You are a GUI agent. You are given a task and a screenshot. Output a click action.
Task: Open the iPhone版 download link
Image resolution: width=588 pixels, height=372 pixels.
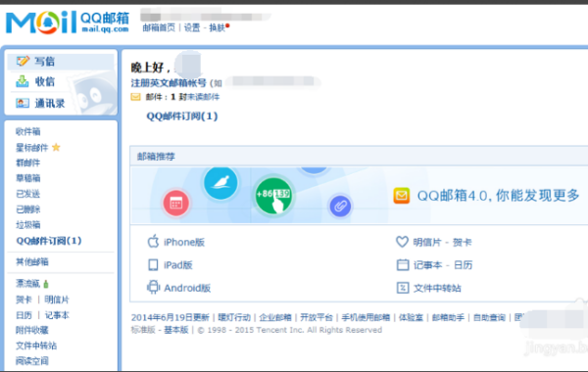click(184, 242)
